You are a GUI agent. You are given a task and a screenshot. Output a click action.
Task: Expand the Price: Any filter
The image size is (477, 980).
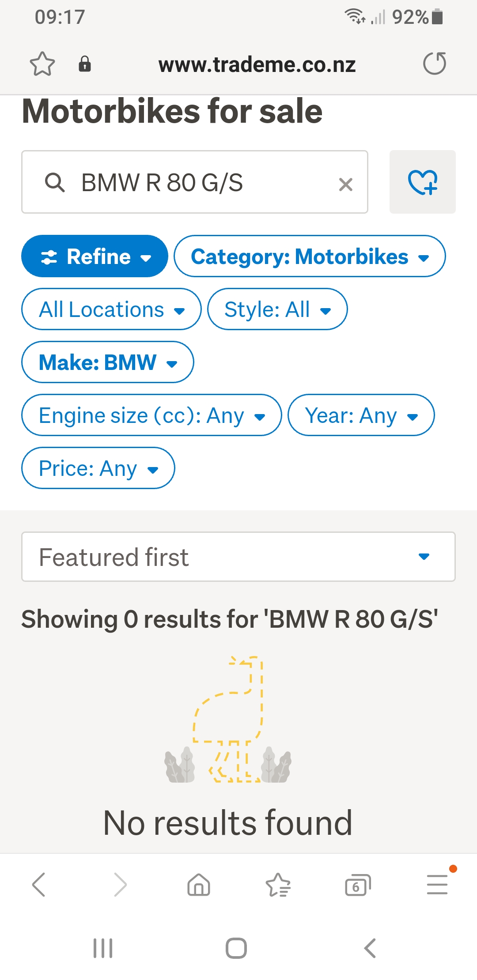98,468
